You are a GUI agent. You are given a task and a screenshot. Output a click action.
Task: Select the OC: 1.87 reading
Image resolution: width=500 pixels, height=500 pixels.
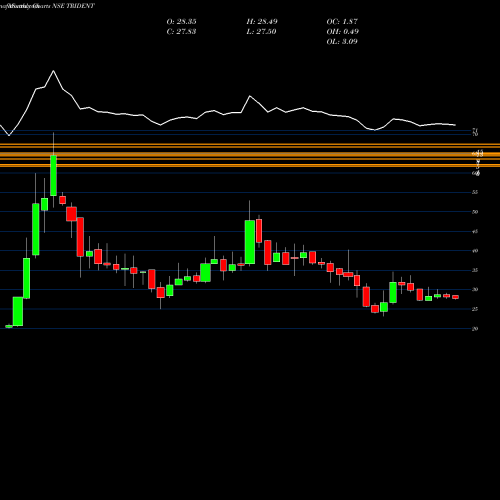342,21
